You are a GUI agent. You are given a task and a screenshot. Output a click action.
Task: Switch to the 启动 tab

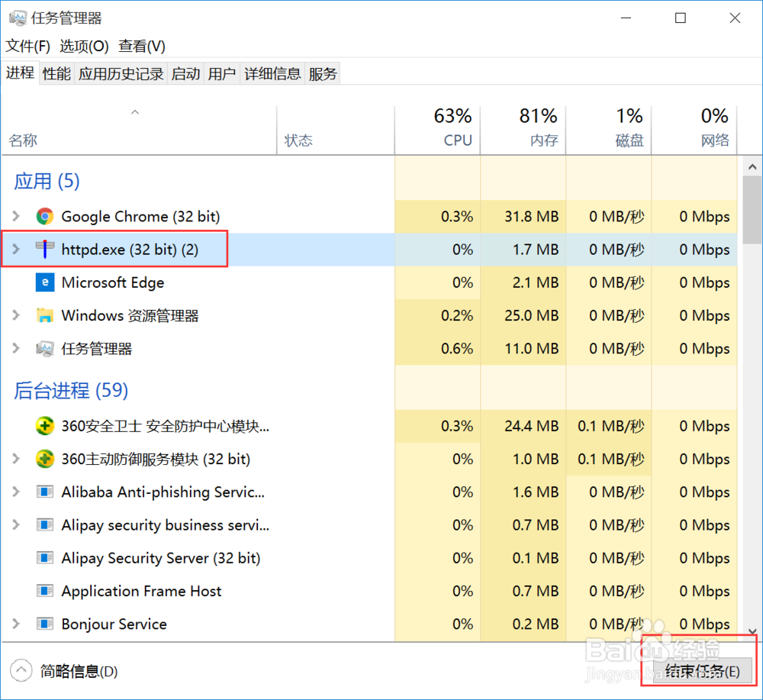pos(185,74)
